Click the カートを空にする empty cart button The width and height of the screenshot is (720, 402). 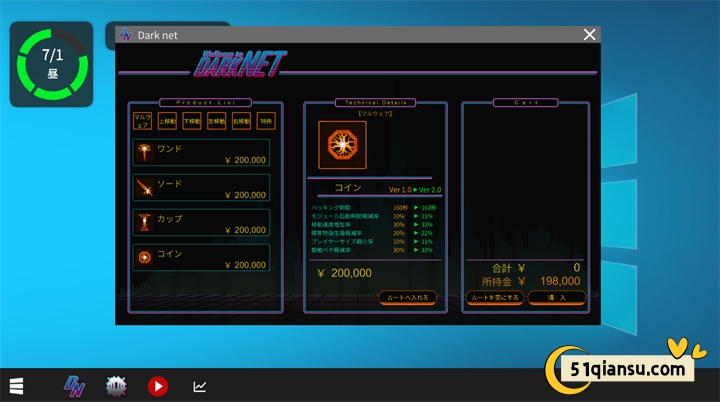point(494,297)
